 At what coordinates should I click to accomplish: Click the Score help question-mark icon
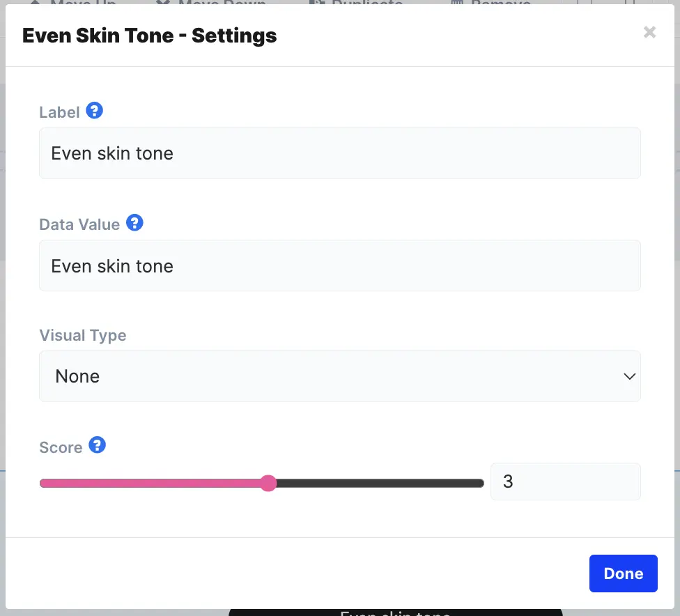pyautogui.click(x=97, y=445)
